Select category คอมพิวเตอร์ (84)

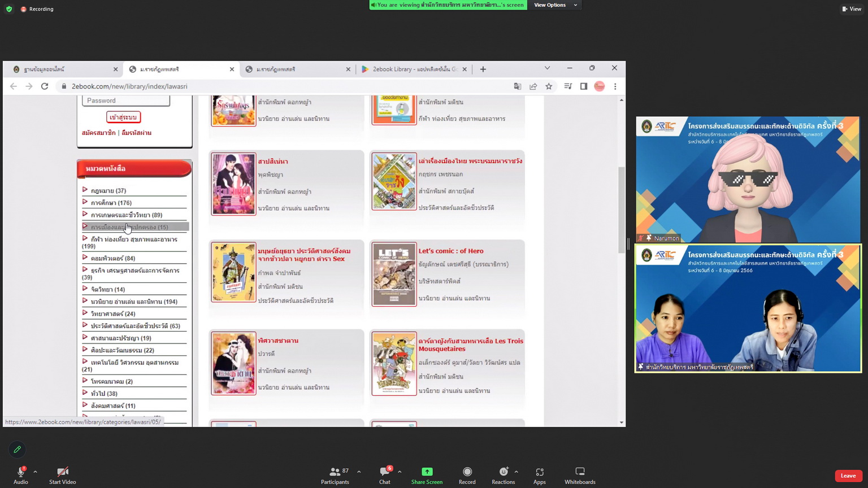click(x=113, y=258)
